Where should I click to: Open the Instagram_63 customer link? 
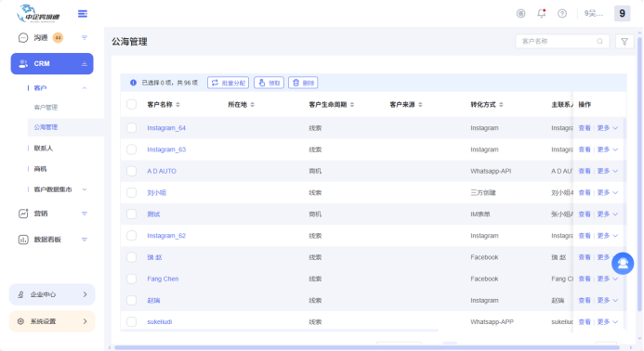click(x=166, y=149)
